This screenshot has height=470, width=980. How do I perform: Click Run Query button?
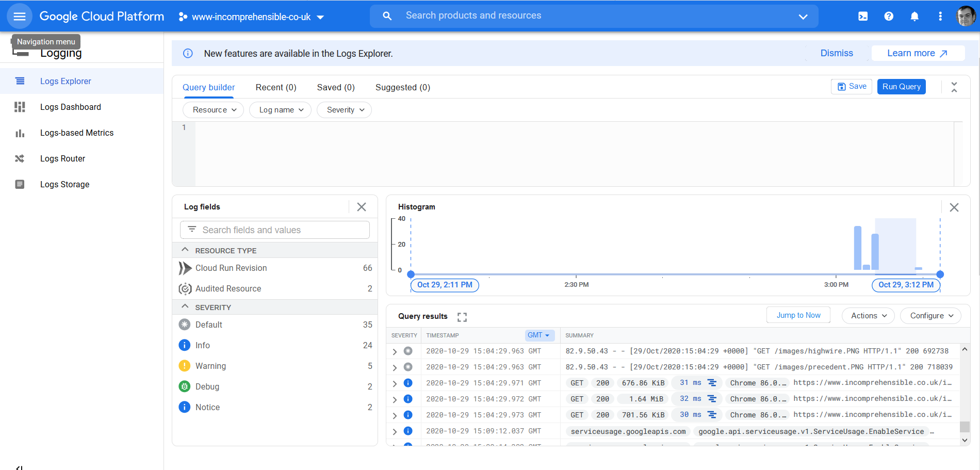tap(902, 87)
